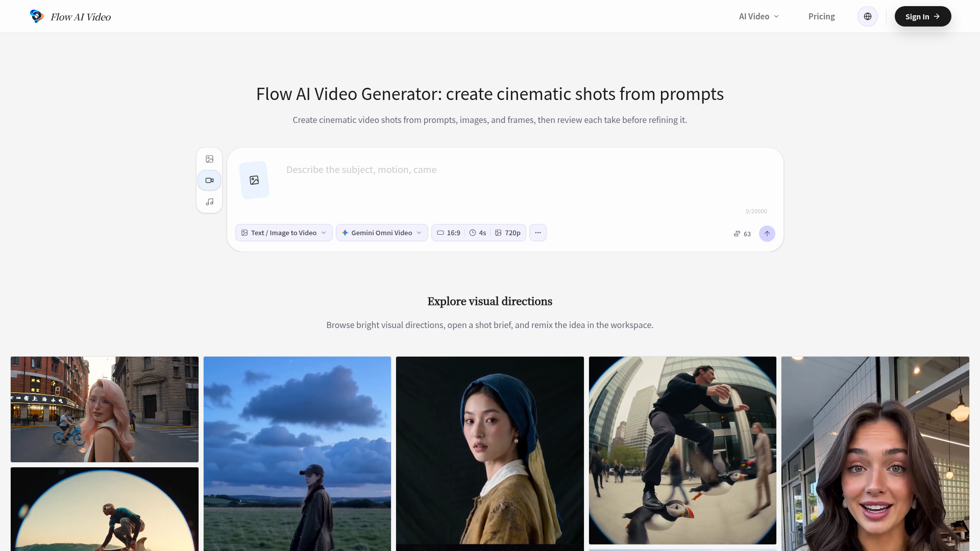
Task: Submit prompt with the up-arrow button
Action: (x=767, y=234)
